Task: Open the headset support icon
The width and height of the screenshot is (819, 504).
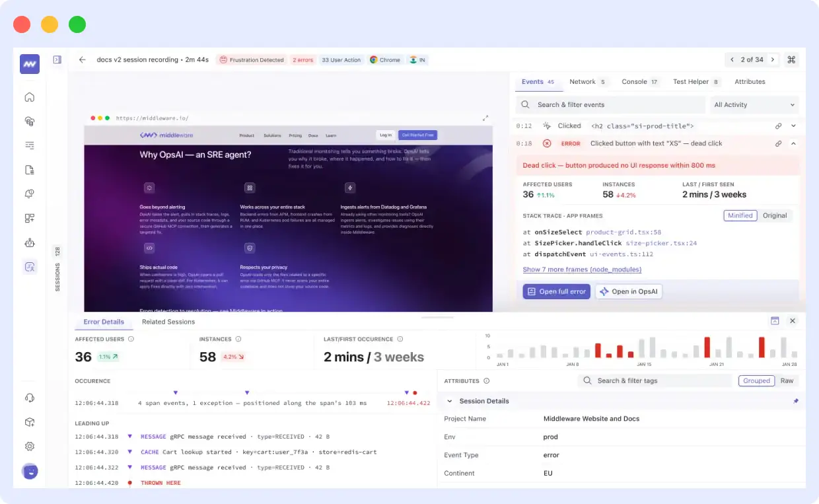Action: pos(30,398)
